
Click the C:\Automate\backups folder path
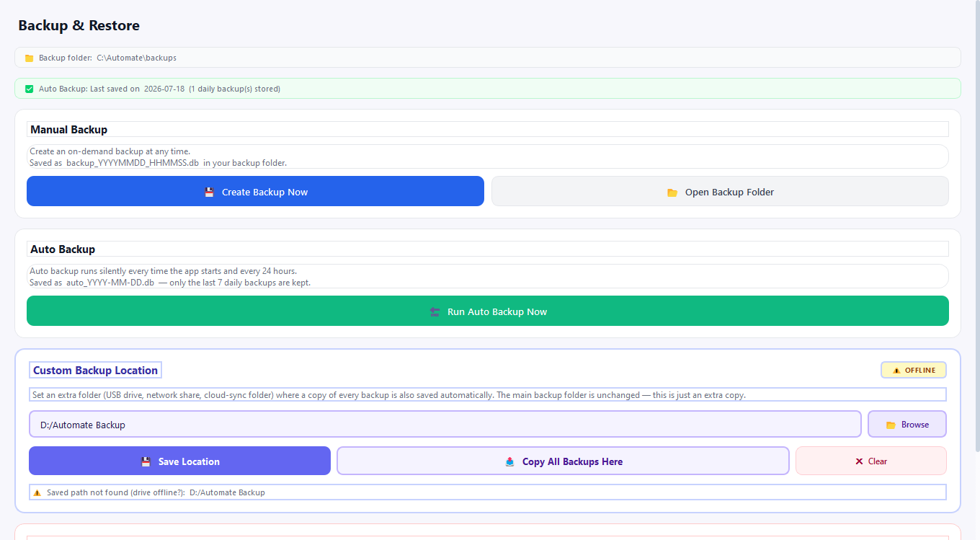pyautogui.click(x=137, y=58)
